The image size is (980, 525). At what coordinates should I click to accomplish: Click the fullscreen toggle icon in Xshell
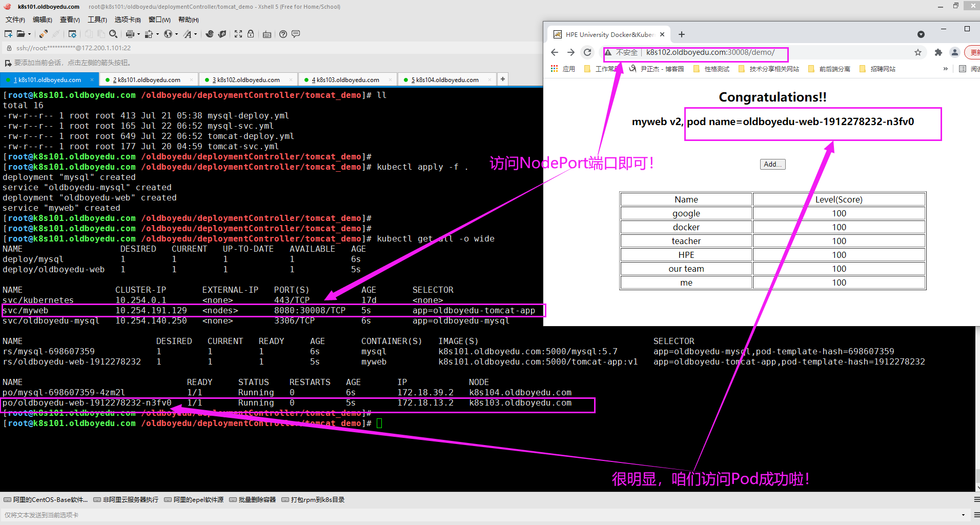pos(238,34)
